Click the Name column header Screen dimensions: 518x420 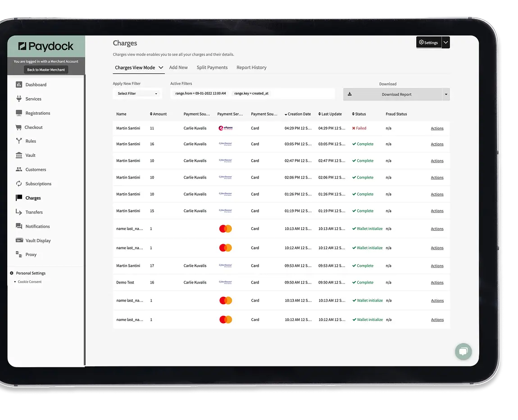(x=121, y=114)
